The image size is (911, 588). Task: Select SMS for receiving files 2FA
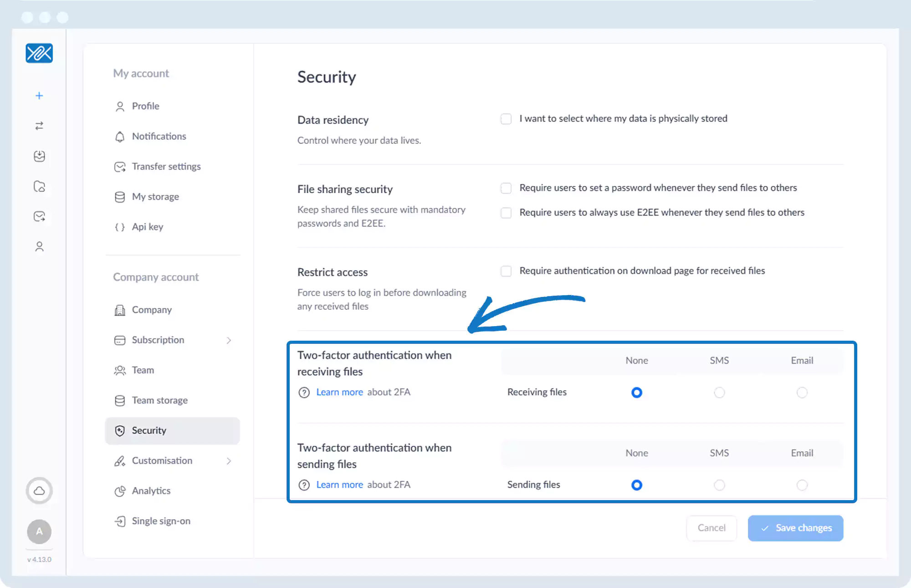pyautogui.click(x=719, y=392)
